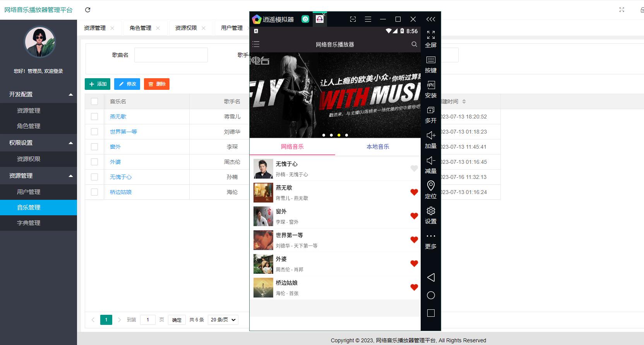Select the music player app tab icon in emulator

(x=320, y=19)
